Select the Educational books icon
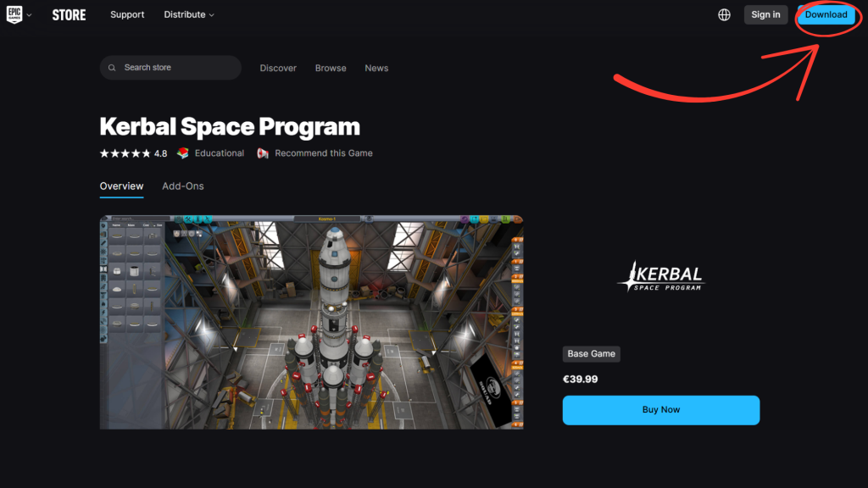The image size is (868, 488). coord(182,153)
